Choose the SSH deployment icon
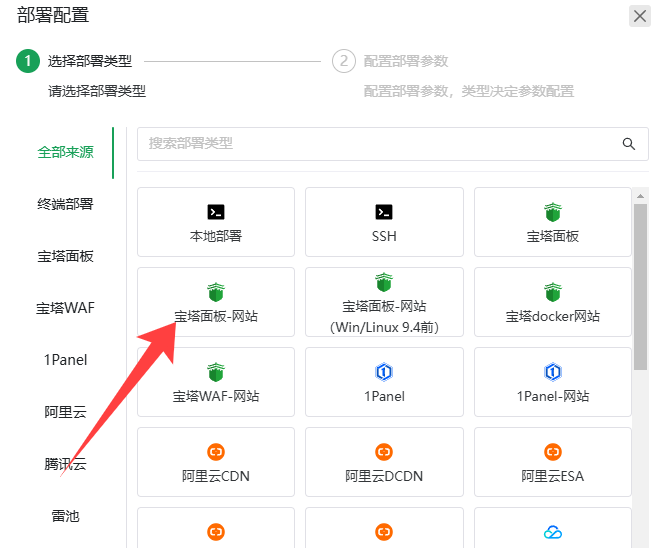657x548 pixels. point(384,212)
